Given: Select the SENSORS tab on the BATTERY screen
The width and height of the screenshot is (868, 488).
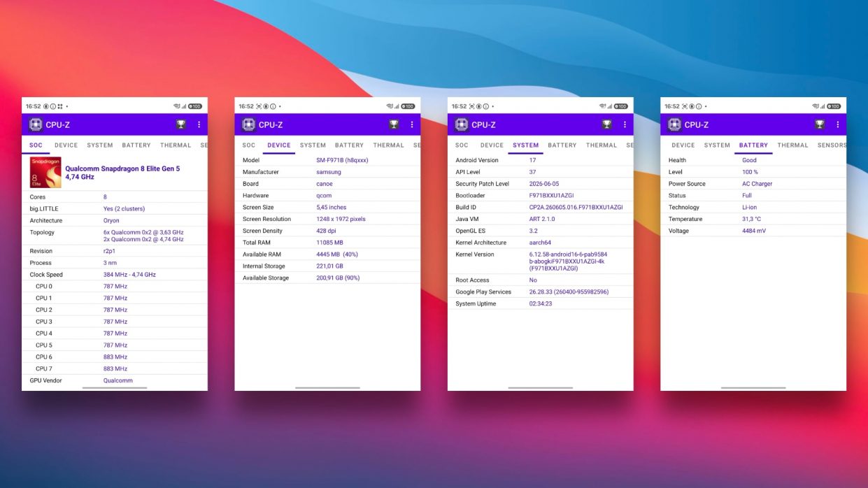Looking at the screenshot, I should click(832, 145).
